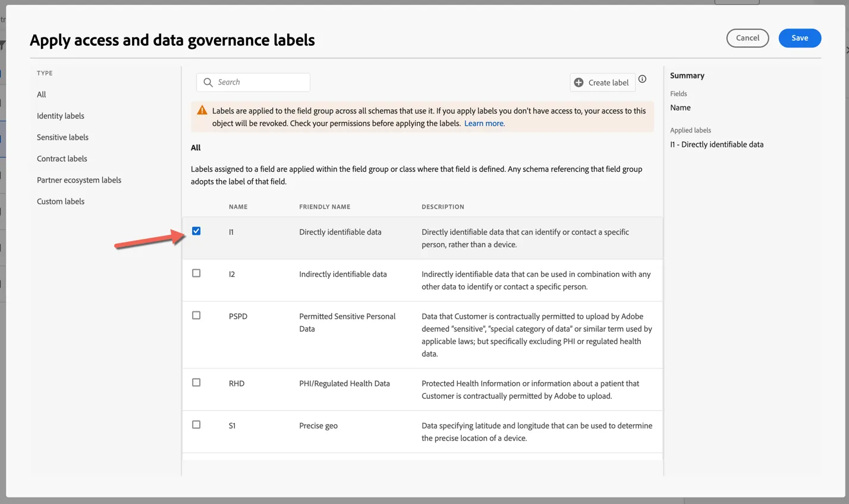Click 'PHI/Regulated Health Data' text
Screen dimensions: 849x504
point(344,384)
